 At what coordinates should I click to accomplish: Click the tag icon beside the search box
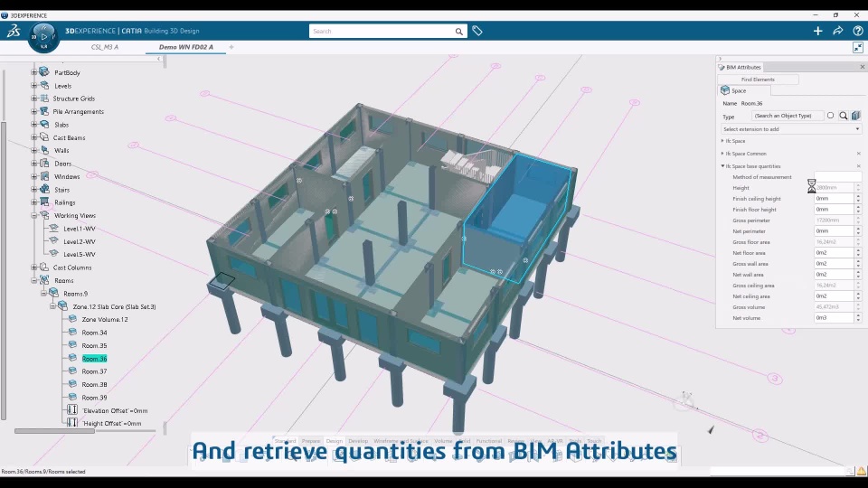pos(477,31)
